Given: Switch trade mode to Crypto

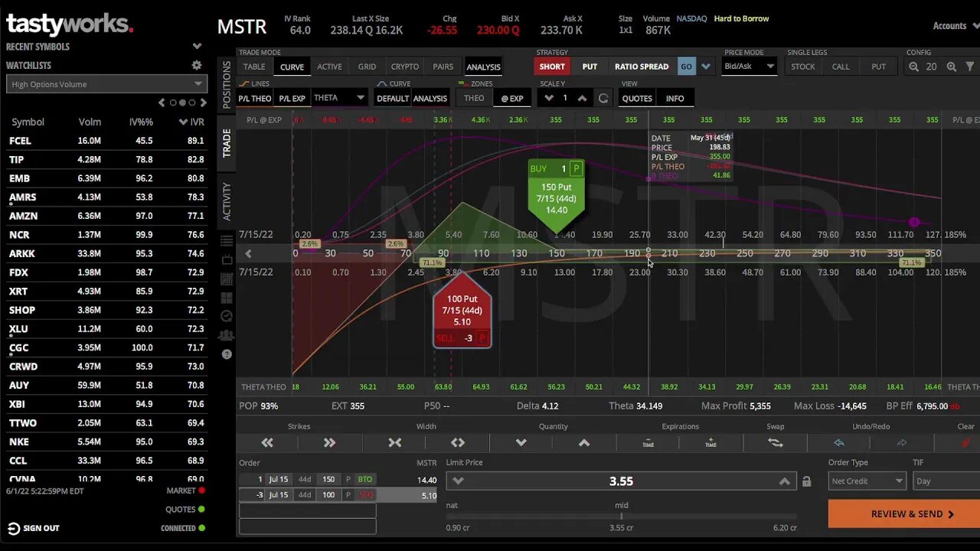Looking at the screenshot, I should [x=404, y=67].
